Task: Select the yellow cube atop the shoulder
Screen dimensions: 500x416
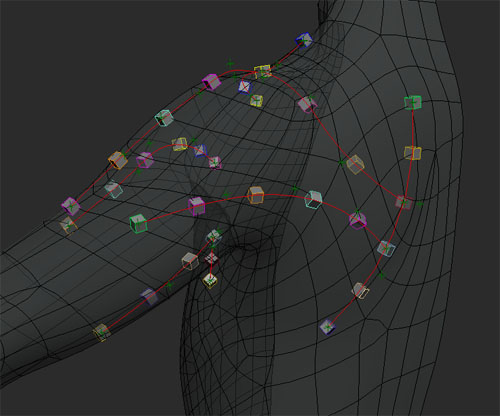Action: coord(263,72)
